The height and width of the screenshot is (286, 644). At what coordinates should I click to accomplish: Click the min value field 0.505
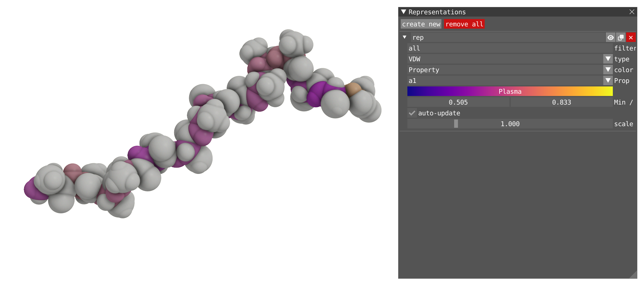(x=458, y=102)
